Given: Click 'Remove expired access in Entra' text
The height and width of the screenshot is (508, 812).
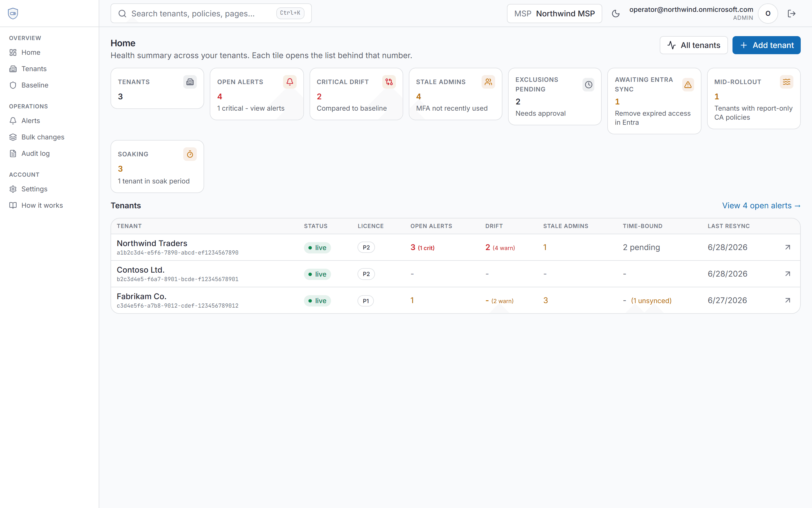Looking at the screenshot, I should [x=653, y=118].
